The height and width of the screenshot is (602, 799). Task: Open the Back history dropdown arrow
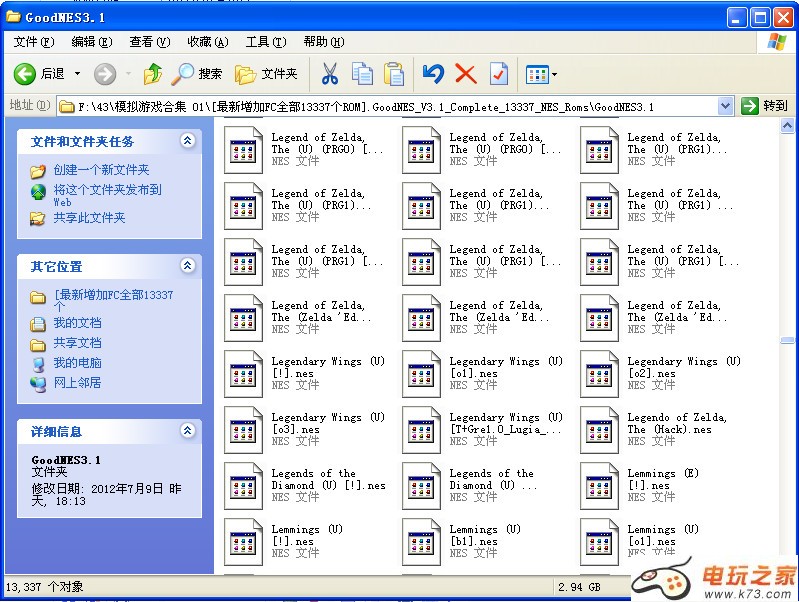click(77, 74)
